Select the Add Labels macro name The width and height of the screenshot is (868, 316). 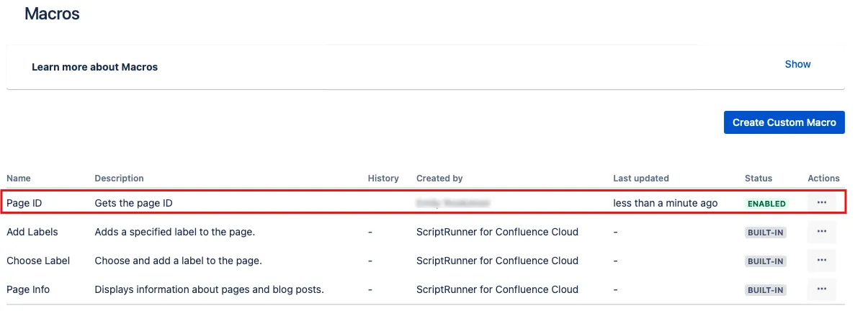click(x=32, y=232)
